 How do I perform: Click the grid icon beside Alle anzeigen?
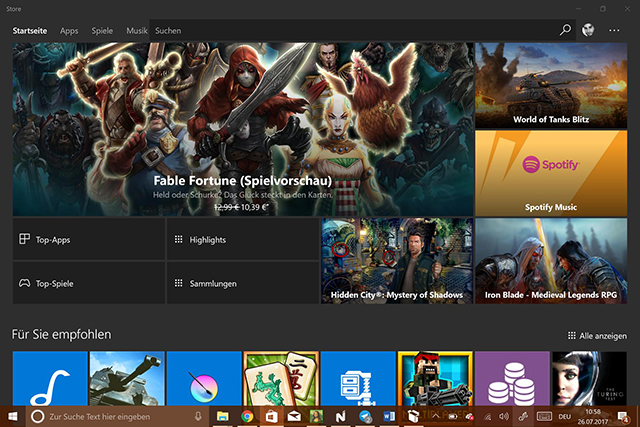point(572,336)
